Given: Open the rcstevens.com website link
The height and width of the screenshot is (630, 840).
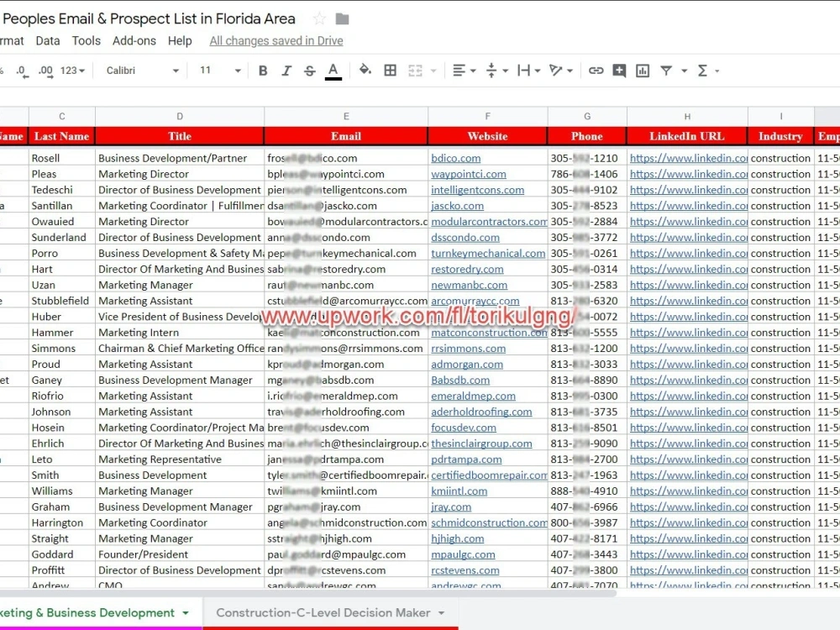Looking at the screenshot, I should pos(465,570).
